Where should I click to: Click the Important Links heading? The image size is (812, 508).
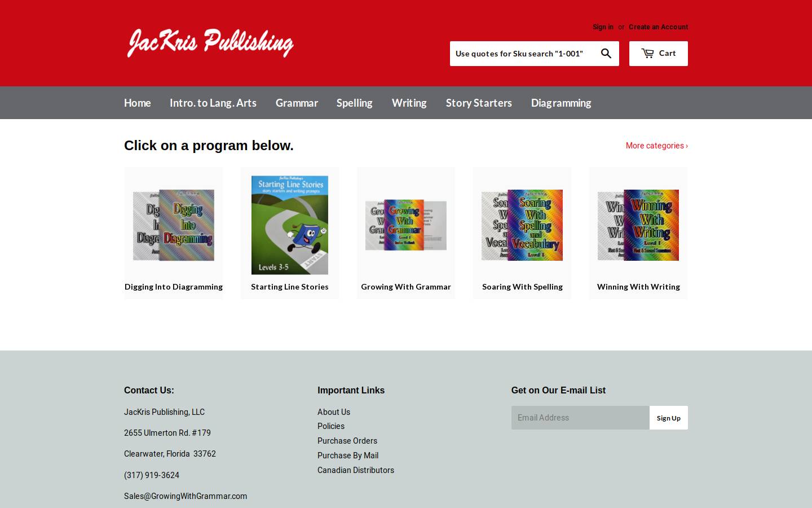pyautogui.click(x=351, y=390)
